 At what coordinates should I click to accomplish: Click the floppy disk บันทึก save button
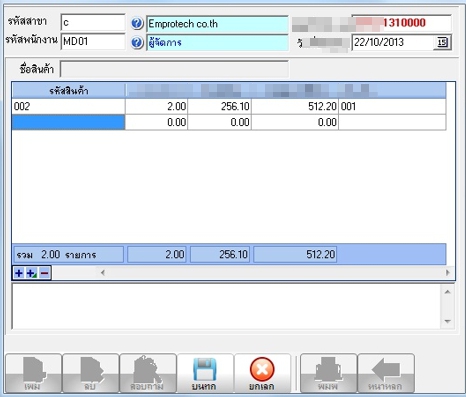pyautogui.click(x=205, y=373)
